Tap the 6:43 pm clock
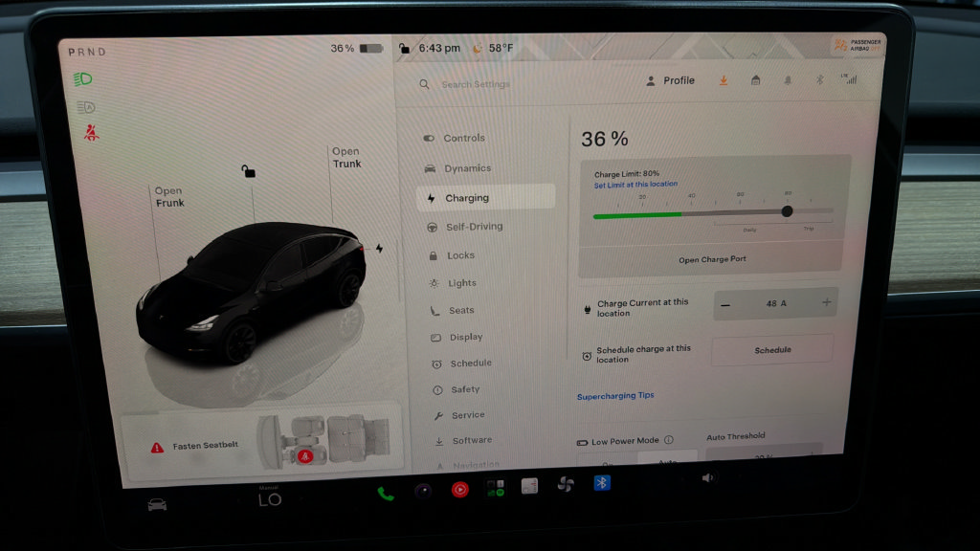 tap(439, 48)
